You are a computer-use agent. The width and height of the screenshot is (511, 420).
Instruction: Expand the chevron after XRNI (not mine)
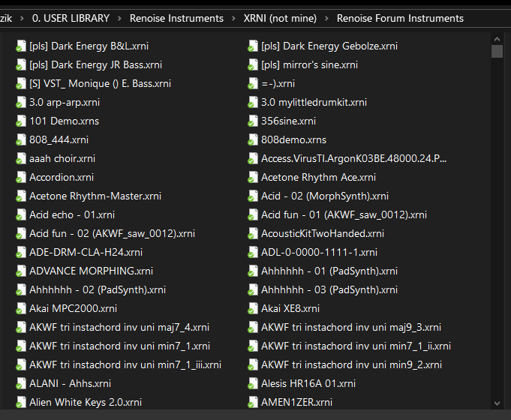tap(326, 18)
